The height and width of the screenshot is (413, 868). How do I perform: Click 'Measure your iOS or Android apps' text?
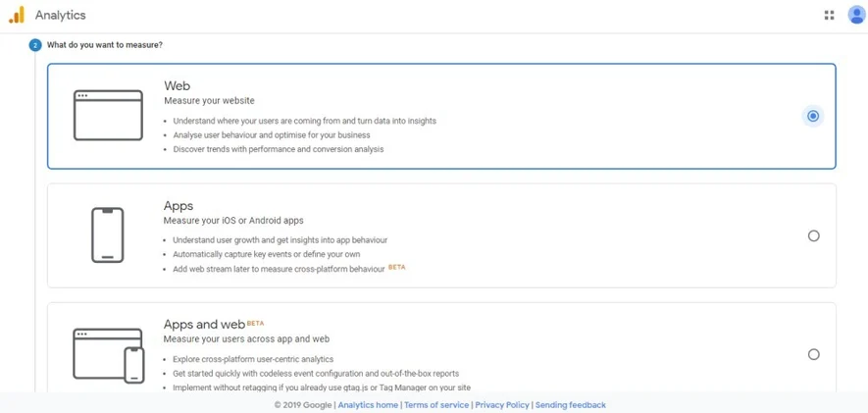[x=233, y=221]
